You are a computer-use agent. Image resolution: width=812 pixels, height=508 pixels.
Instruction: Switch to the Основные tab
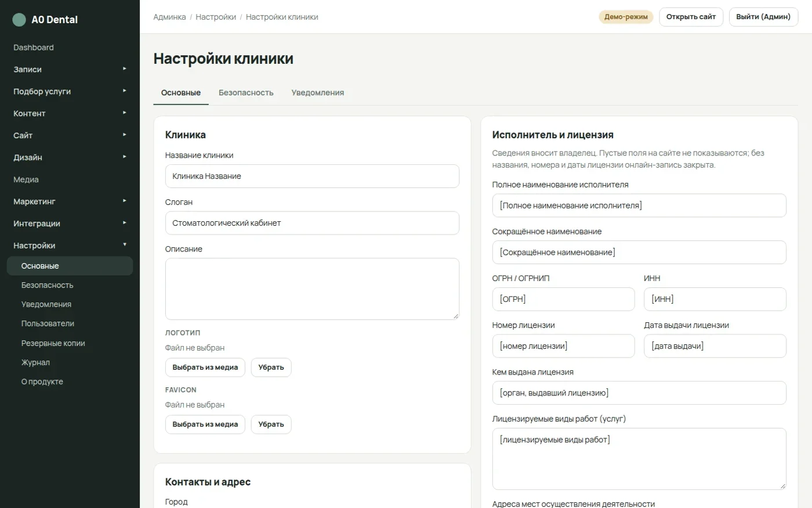(x=181, y=93)
